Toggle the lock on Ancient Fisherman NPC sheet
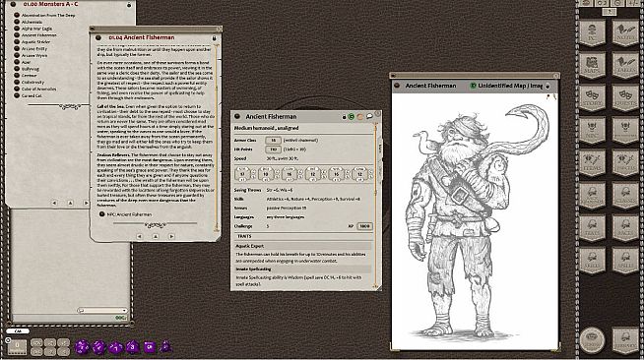 coord(345,117)
